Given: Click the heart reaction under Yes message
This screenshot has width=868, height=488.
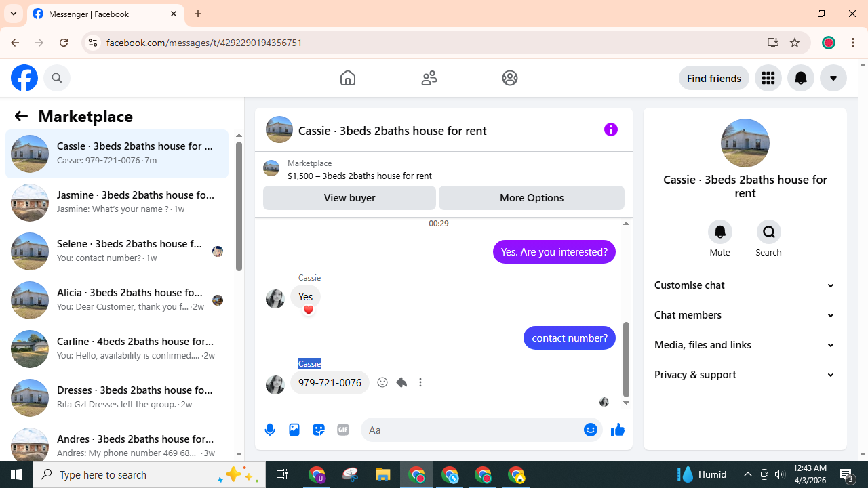Looking at the screenshot, I should click(309, 310).
